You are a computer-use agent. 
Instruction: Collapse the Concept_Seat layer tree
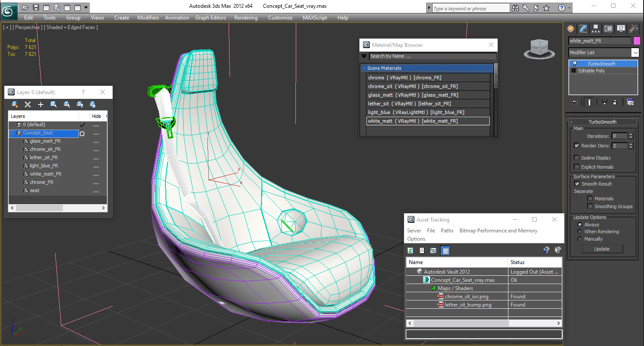click(x=12, y=133)
